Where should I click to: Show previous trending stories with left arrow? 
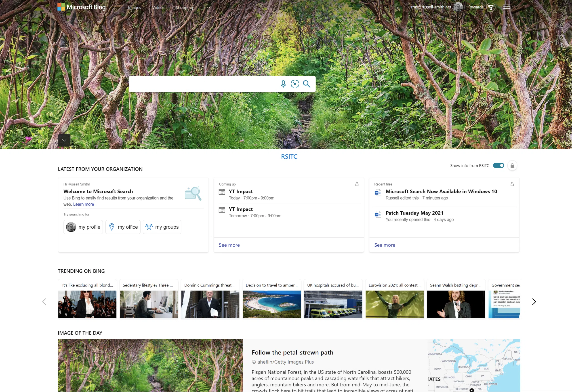tap(44, 302)
